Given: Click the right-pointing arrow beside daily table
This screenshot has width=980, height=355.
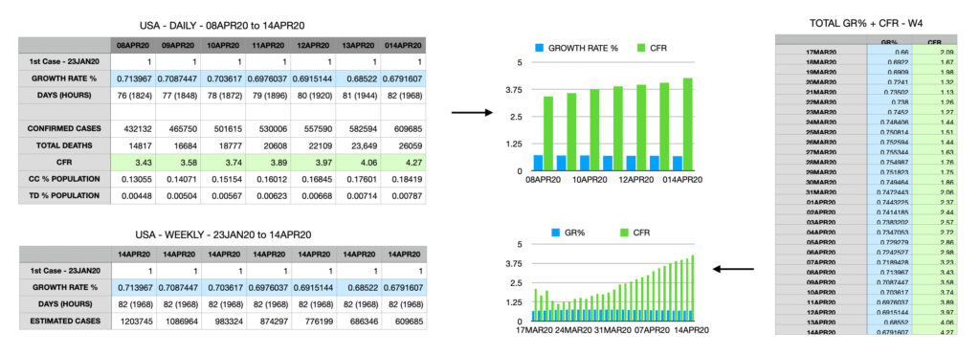Looking at the screenshot, I should point(472,113).
